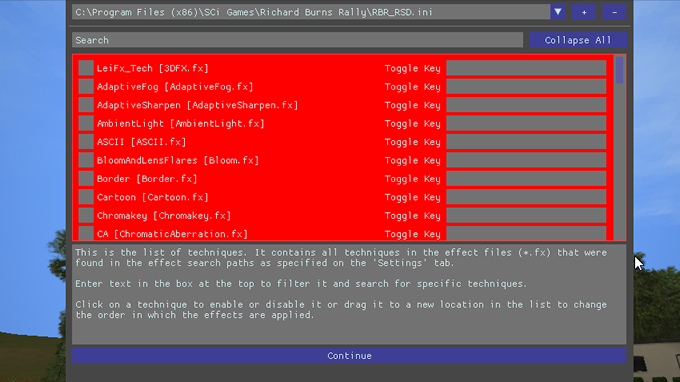The width and height of the screenshot is (680, 382).
Task: Open the preset file path dropdown arrow
Action: pyautogui.click(x=558, y=12)
